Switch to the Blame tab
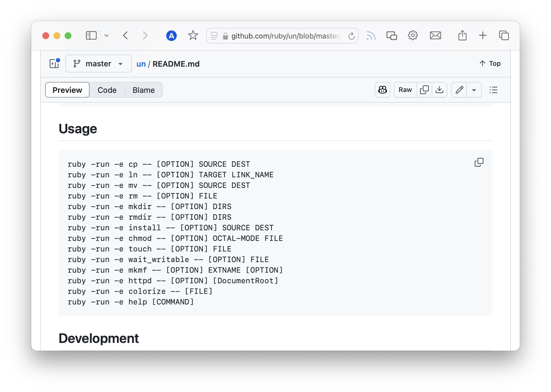The height and width of the screenshot is (392, 551). point(144,90)
